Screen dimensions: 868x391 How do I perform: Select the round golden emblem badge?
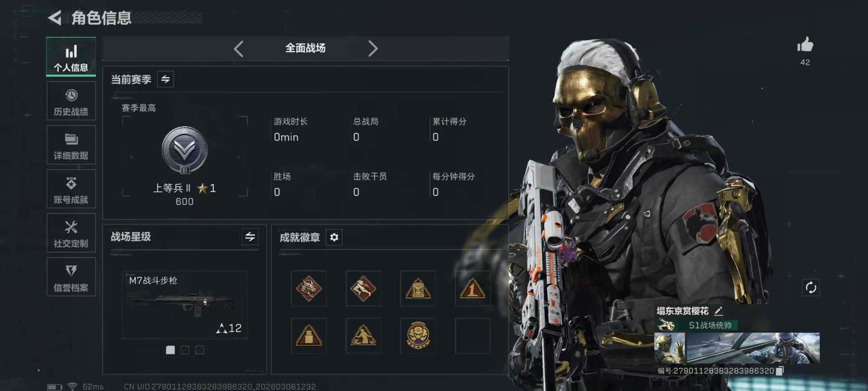point(418,336)
